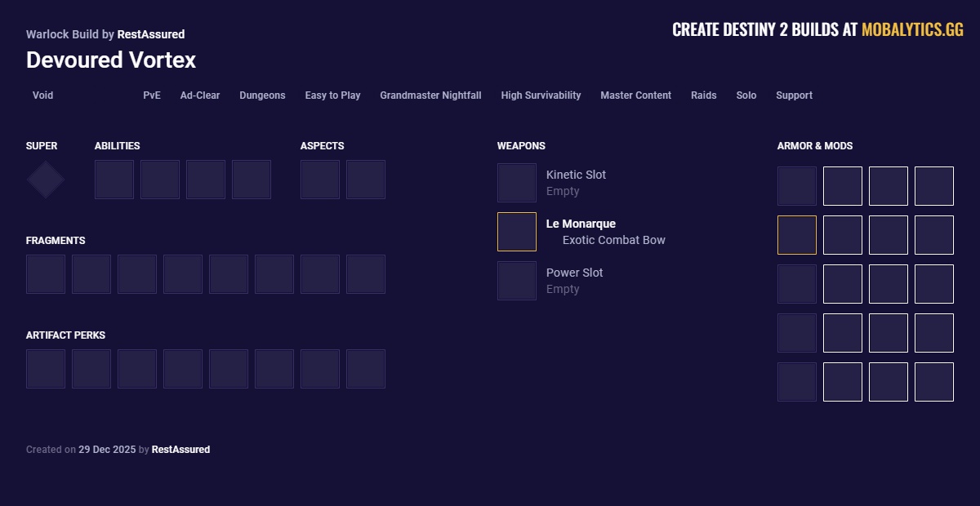Click the last slot under Abilities
Viewport: 980px width, 506px height.
click(252, 180)
